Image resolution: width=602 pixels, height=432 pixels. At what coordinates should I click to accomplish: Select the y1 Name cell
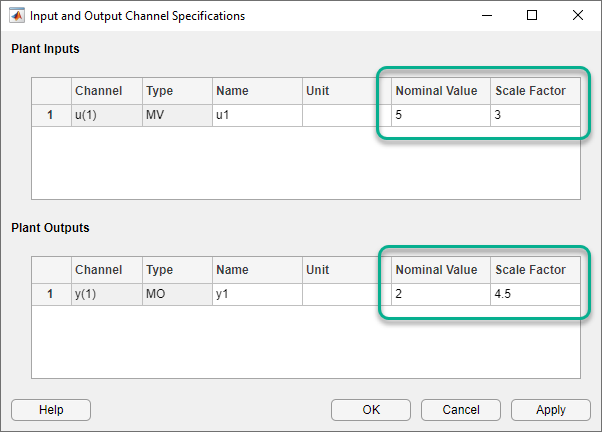point(257,294)
